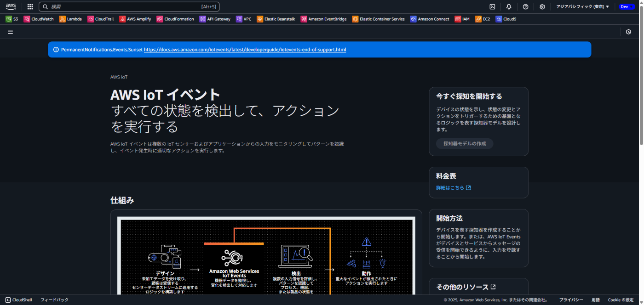
Task: Click the 今すぐ探知を開始する heading
Action: [469, 96]
